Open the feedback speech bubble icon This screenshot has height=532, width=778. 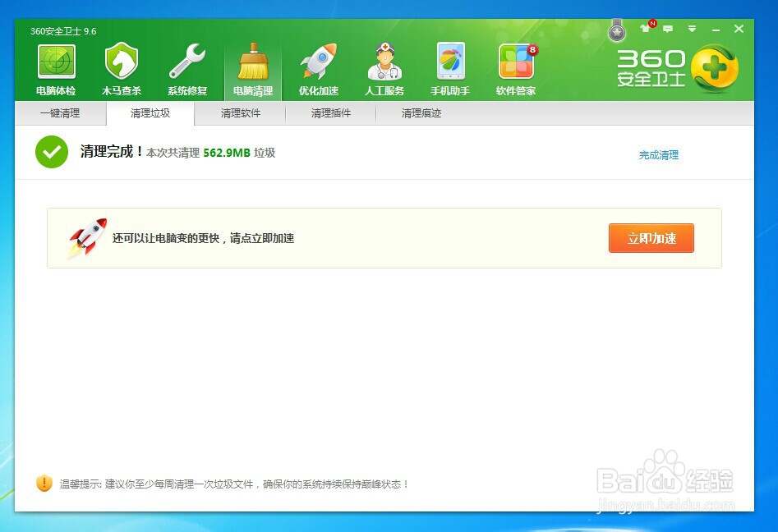coord(669,29)
